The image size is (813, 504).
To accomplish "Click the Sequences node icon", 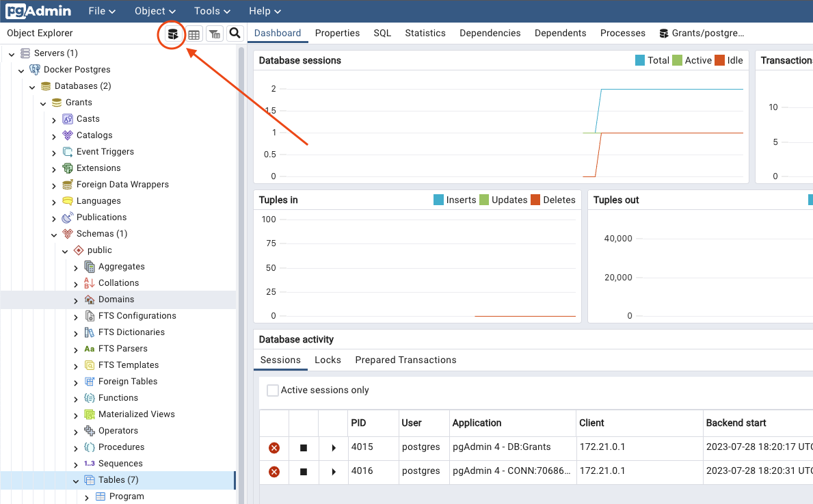I will click(89, 464).
